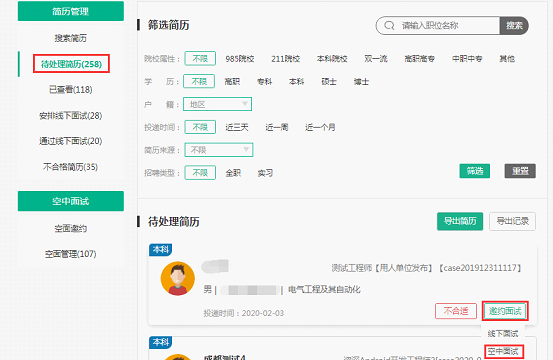Go to 已查看(118) resumes
Screen dimensions: 553x360
71,90
